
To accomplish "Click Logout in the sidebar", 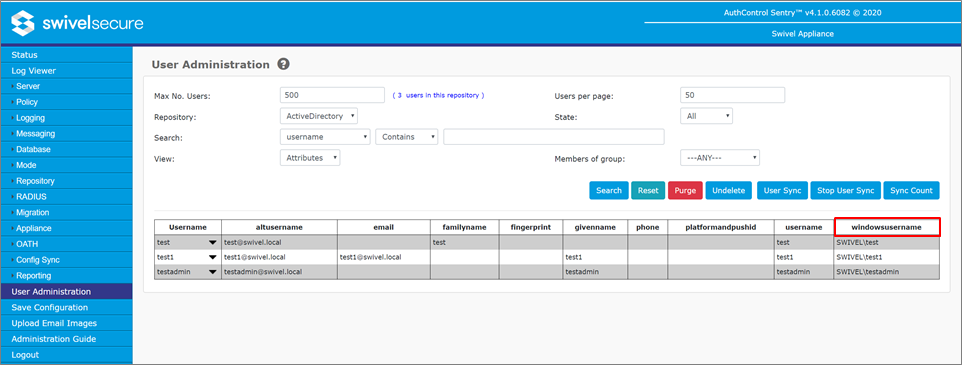I will [66, 355].
